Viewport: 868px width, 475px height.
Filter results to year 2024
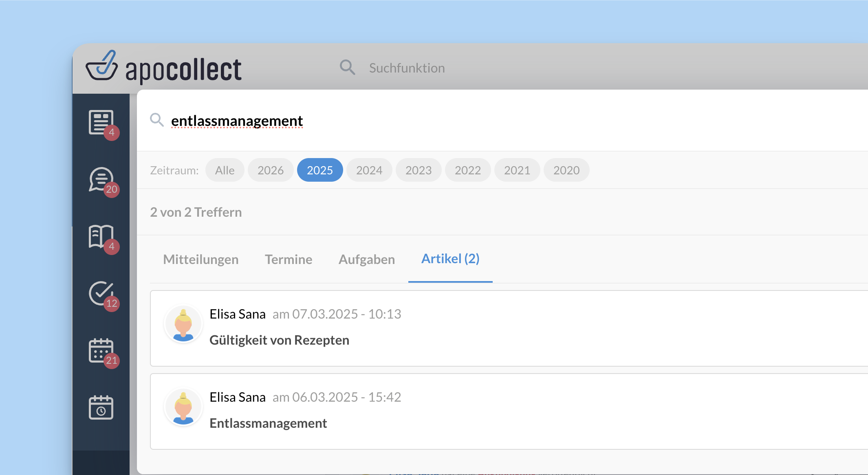coord(369,170)
